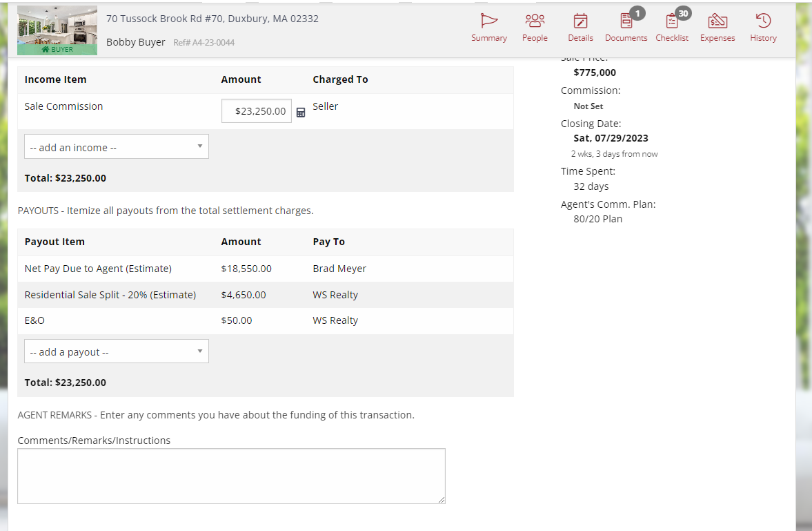Image resolution: width=812 pixels, height=531 pixels.
Task: Click the Bobby Buyer name
Action: [135, 42]
